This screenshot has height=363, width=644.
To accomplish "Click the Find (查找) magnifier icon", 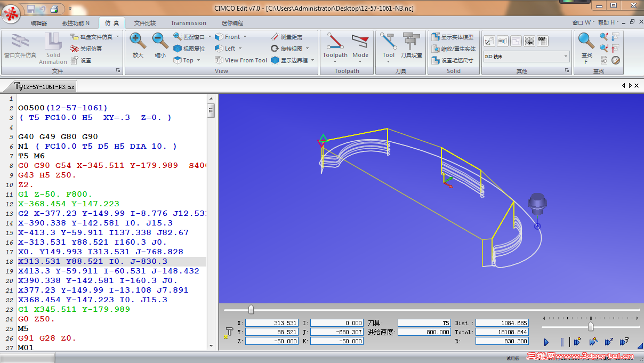I will (586, 41).
